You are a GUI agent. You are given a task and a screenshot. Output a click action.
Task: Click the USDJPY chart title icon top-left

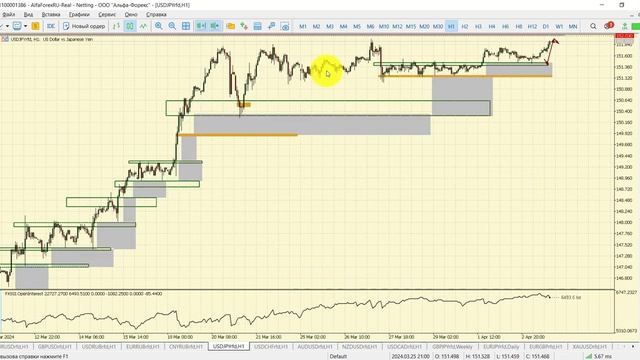point(5,39)
